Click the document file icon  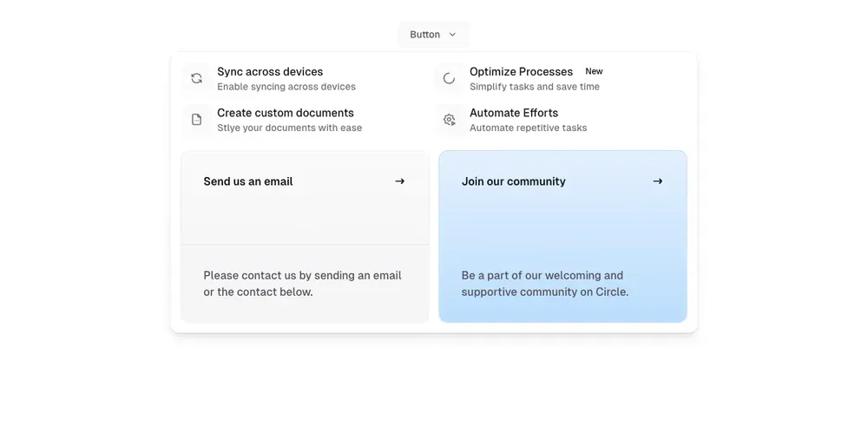point(197,120)
